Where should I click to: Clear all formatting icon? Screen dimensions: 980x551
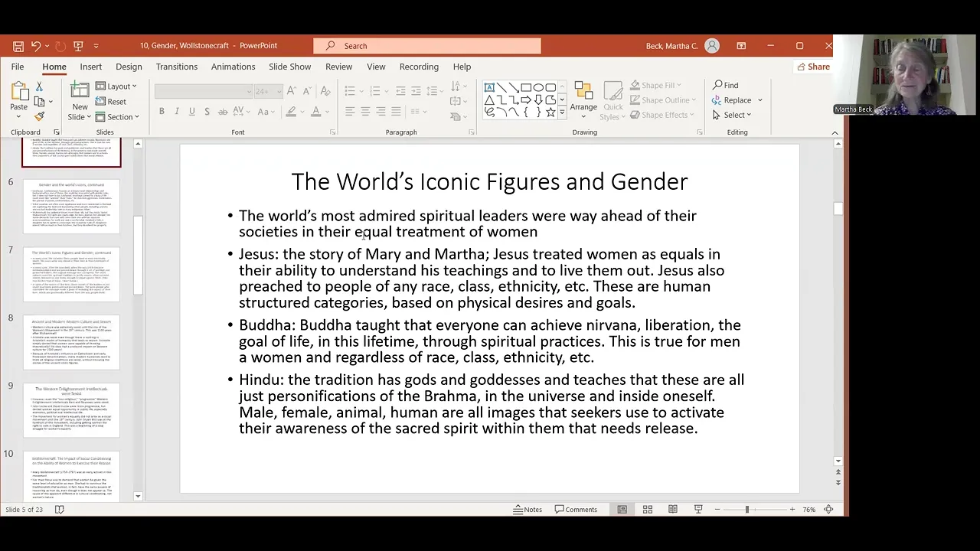click(x=324, y=91)
